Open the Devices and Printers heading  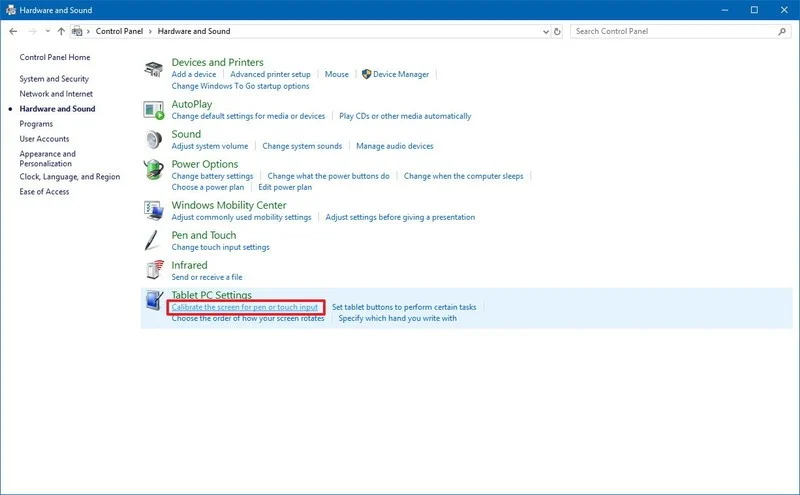coord(217,62)
